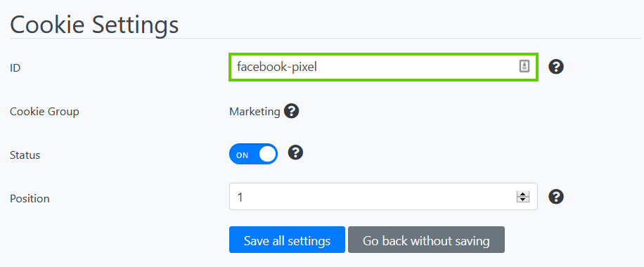Click the ON text inside the Status switch
This screenshot has width=644, height=267.
(x=243, y=155)
